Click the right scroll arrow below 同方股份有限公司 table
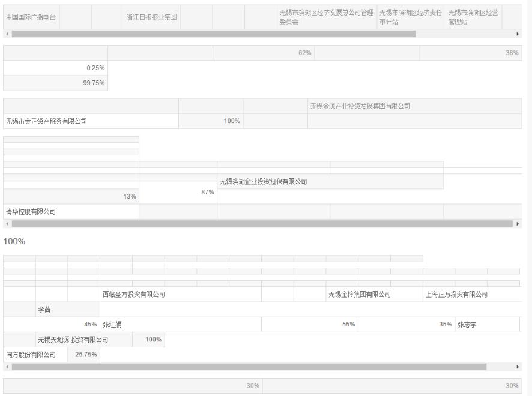532x396 pixels. click(518, 367)
